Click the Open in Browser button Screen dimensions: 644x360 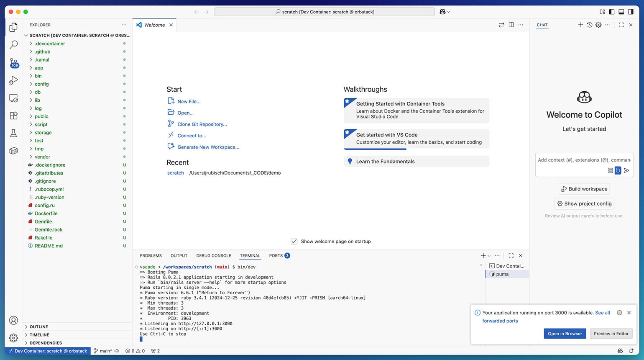point(565,334)
